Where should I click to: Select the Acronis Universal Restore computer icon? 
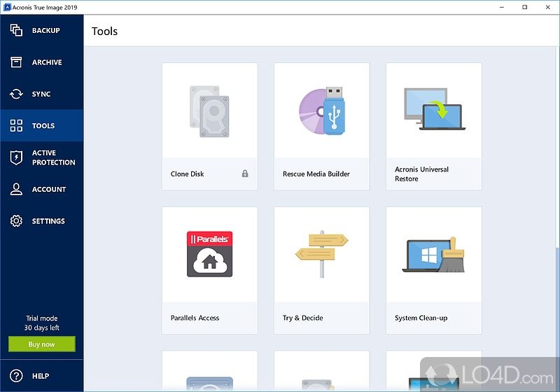coord(434,109)
